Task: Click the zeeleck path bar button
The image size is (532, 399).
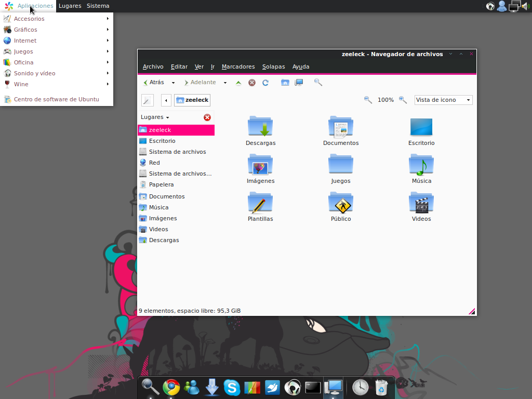Action: (x=192, y=100)
